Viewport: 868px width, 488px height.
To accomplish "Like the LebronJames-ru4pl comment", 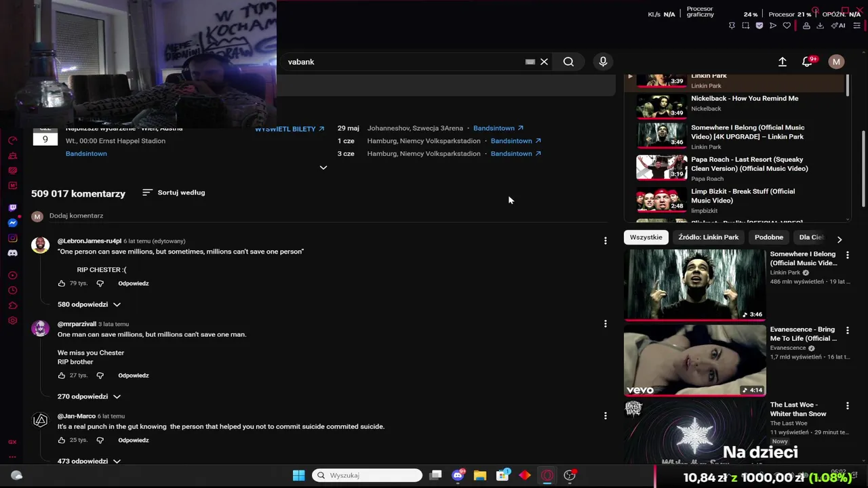I will [x=62, y=283].
